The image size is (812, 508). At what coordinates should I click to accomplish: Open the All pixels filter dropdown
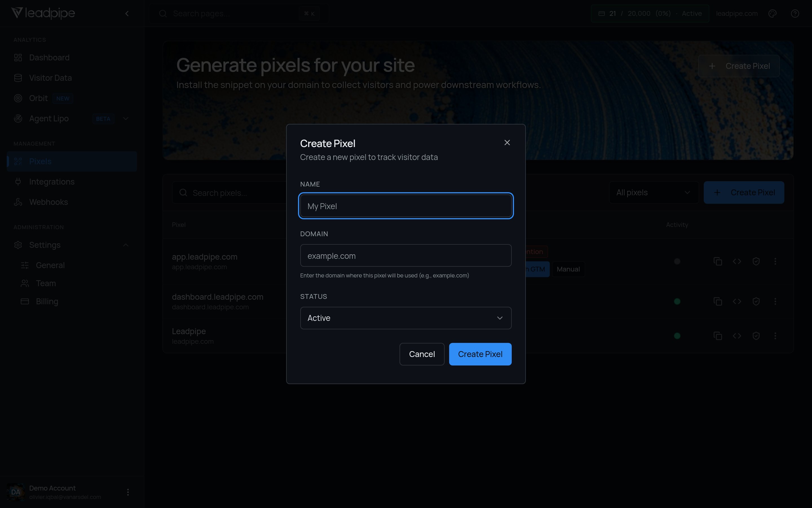[x=654, y=192]
